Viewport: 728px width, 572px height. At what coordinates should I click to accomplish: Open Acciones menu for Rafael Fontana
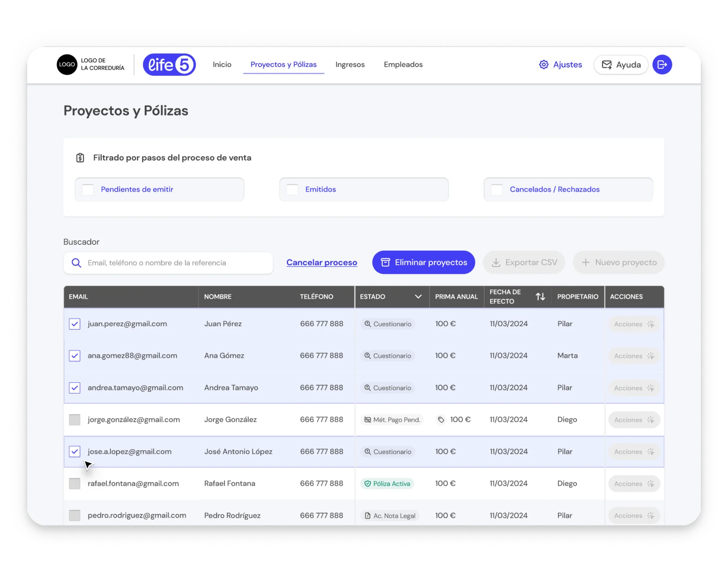634,484
